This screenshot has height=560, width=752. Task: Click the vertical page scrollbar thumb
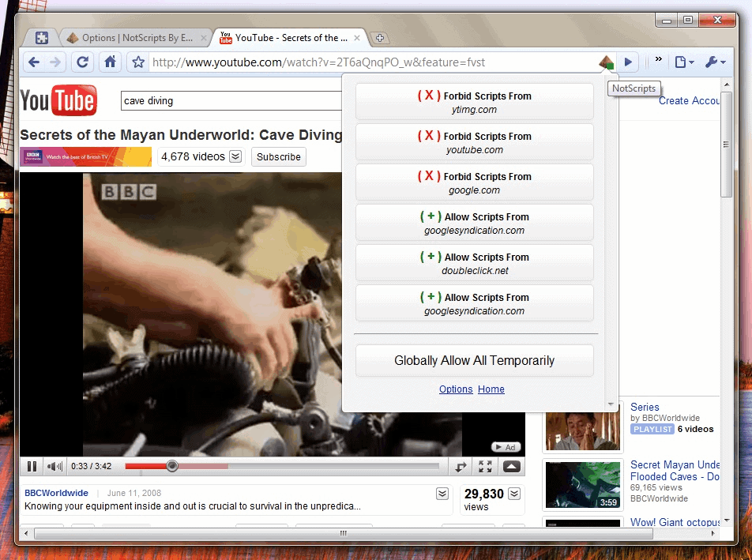[x=727, y=145]
